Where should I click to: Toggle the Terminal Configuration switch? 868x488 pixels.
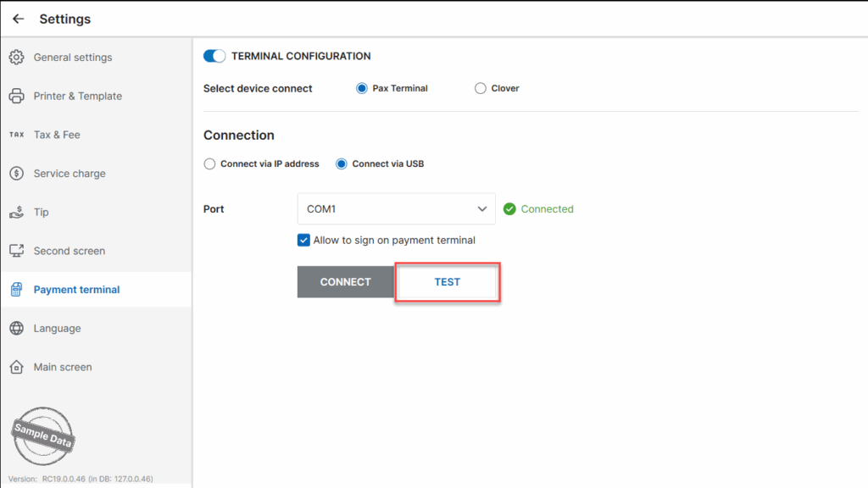pos(214,56)
